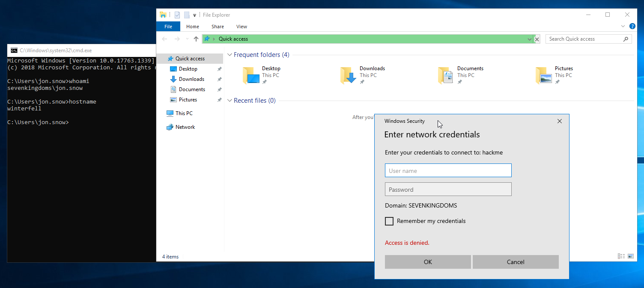
Task: Expand the ribbon with the chevron
Action: (623, 26)
